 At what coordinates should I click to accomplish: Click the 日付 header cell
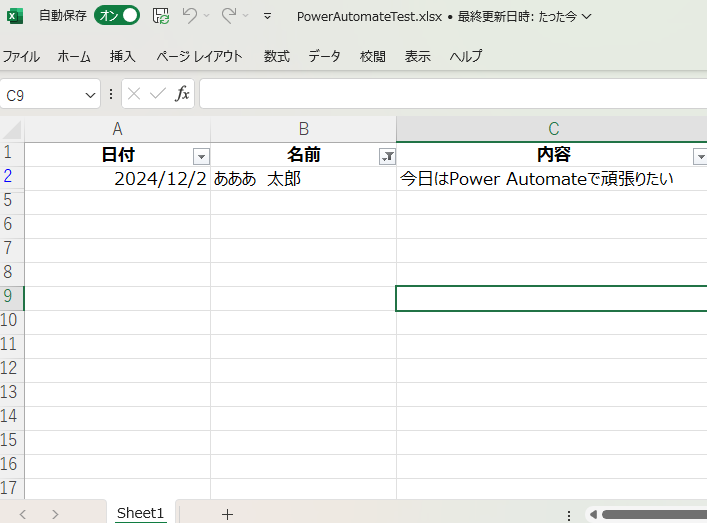pyautogui.click(x=117, y=155)
